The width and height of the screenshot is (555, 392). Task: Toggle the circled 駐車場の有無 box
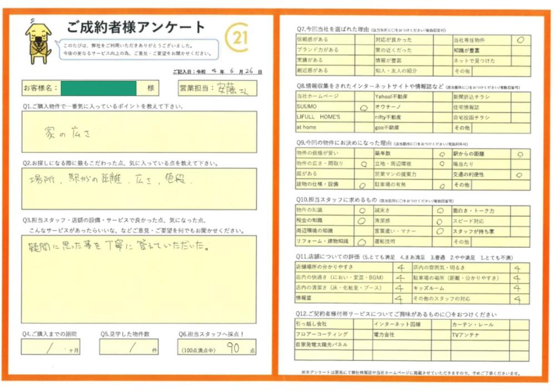coord(442,185)
